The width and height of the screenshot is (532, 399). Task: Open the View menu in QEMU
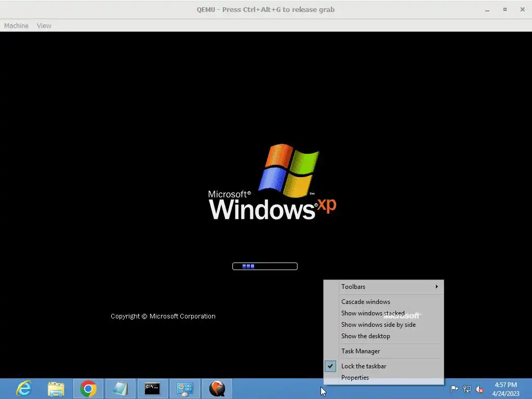coord(44,26)
